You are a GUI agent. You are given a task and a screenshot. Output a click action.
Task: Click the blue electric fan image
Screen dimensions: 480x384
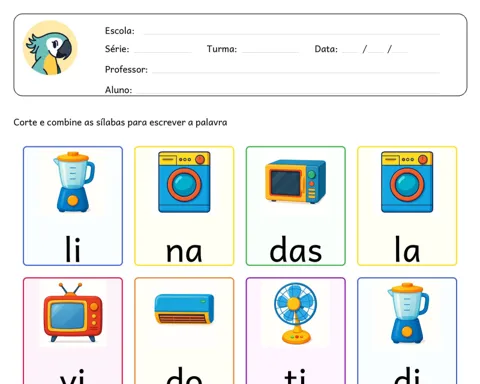coord(295,313)
